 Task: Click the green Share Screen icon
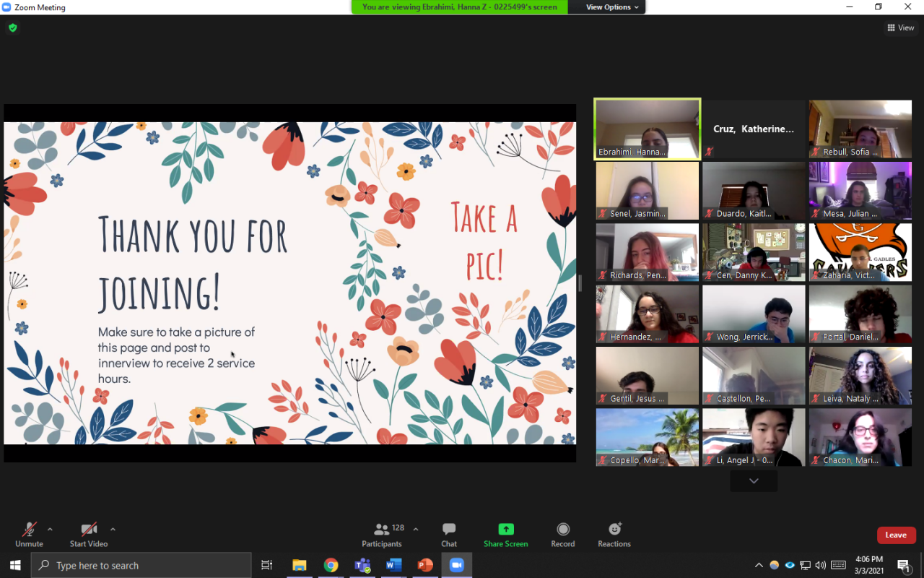point(505,530)
